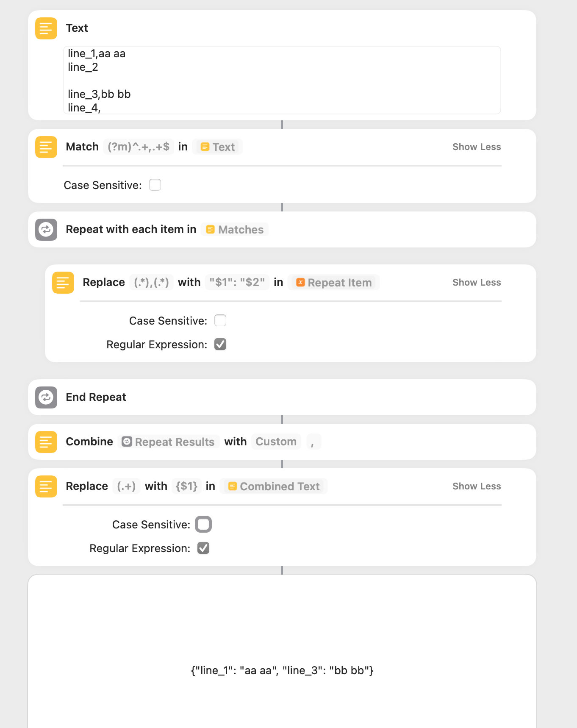Image resolution: width=577 pixels, height=728 pixels.
Task: Edit the (.*),(.*) replace pattern field
Action: [x=151, y=282]
